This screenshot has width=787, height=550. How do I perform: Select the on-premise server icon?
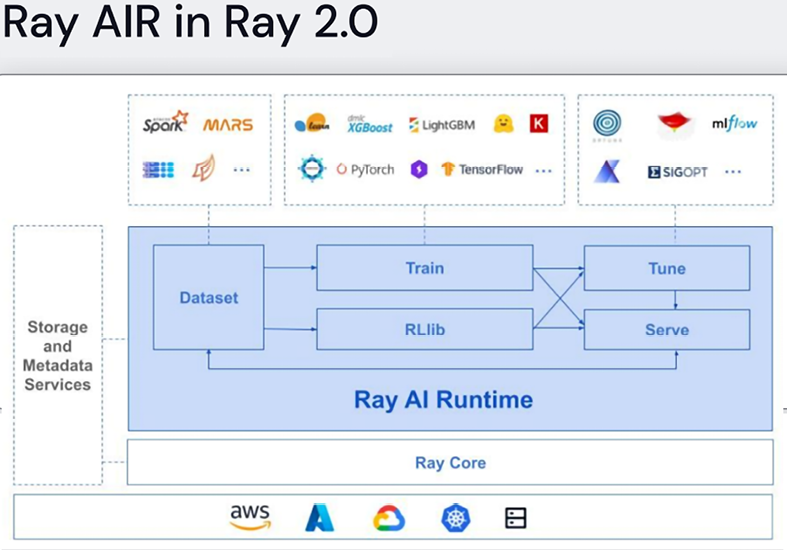coord(515,518)
